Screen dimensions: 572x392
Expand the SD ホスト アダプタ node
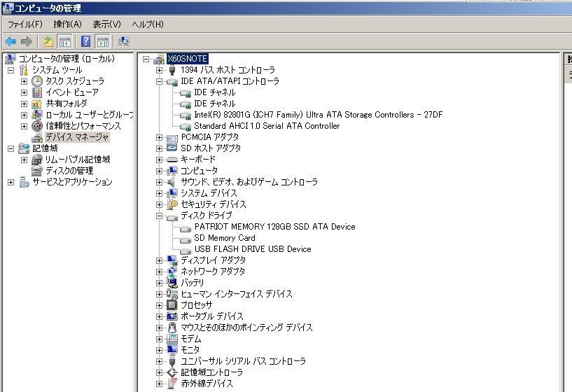pos(159,148)
